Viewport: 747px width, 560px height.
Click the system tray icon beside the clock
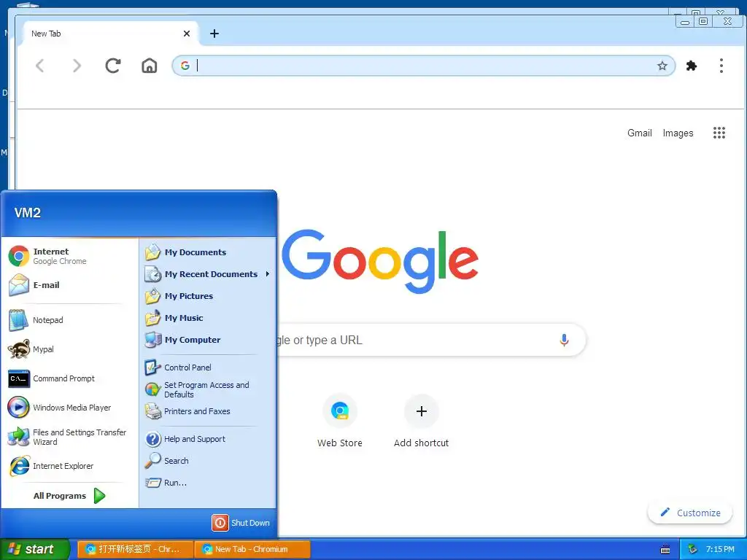692,549
